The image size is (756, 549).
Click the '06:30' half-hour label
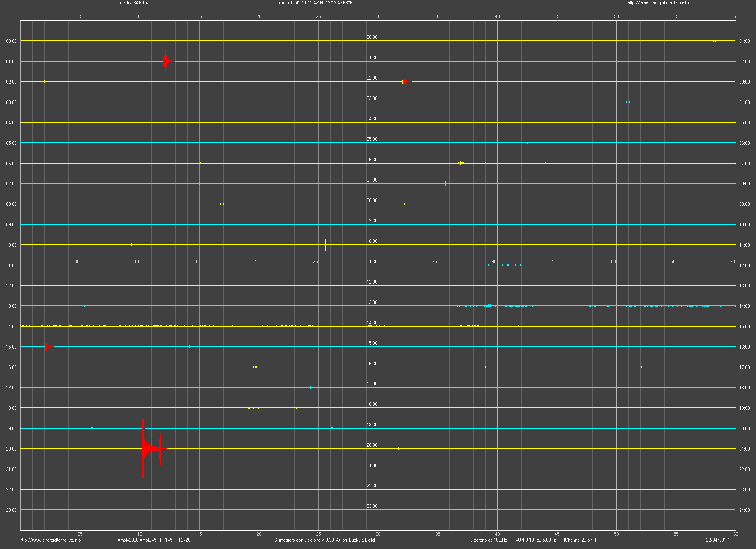click(x=372, y=160)
